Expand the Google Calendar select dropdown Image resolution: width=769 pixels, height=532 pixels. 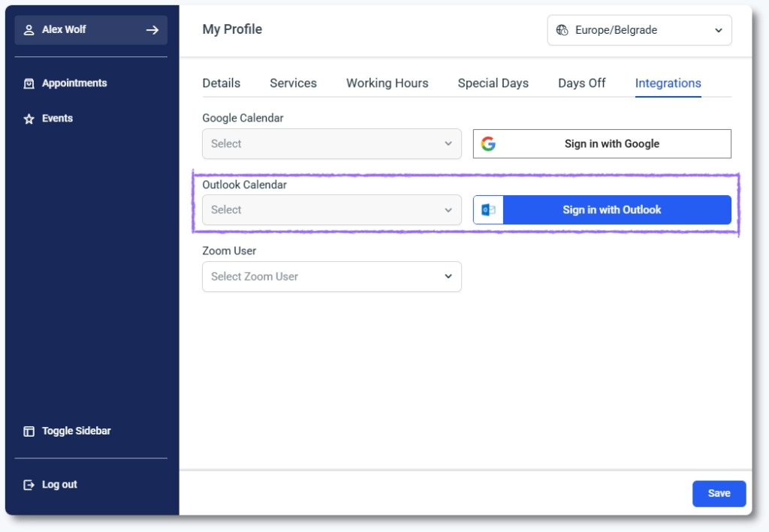[x=331, y=144]
